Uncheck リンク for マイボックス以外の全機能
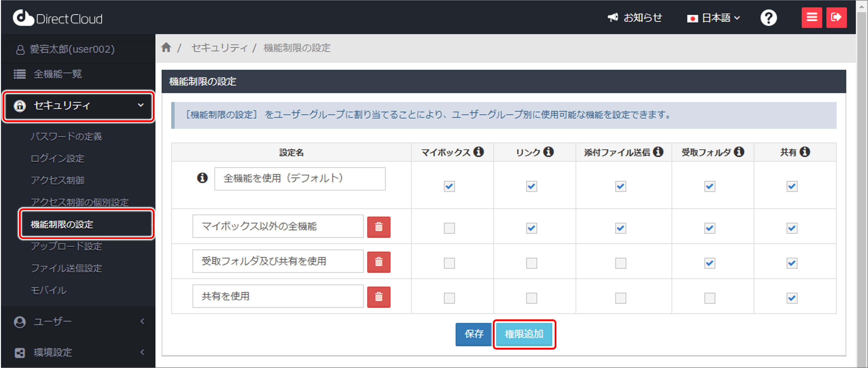868x368 pixels. coord(531,228)
